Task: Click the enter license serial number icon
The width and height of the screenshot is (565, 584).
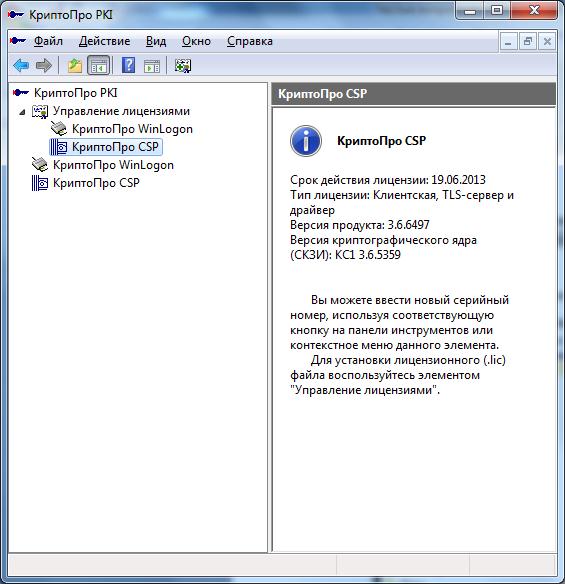Action: (x=183, y=66)
